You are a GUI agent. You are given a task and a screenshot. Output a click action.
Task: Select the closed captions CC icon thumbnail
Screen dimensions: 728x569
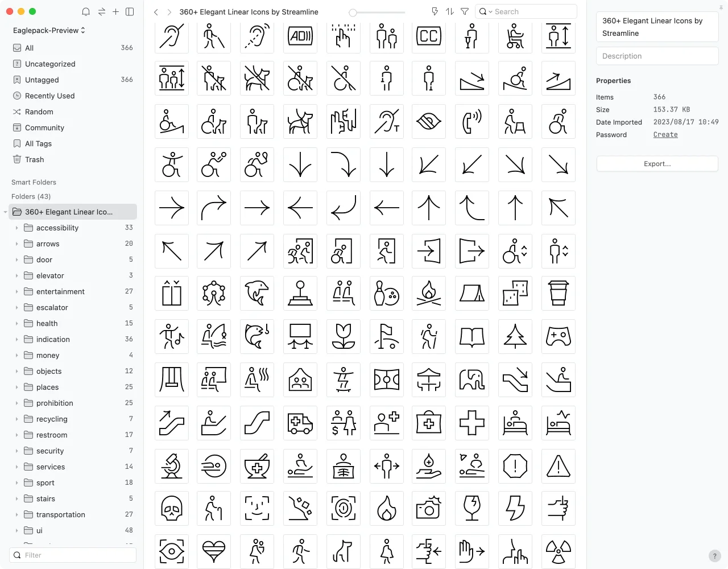point(429,36)
